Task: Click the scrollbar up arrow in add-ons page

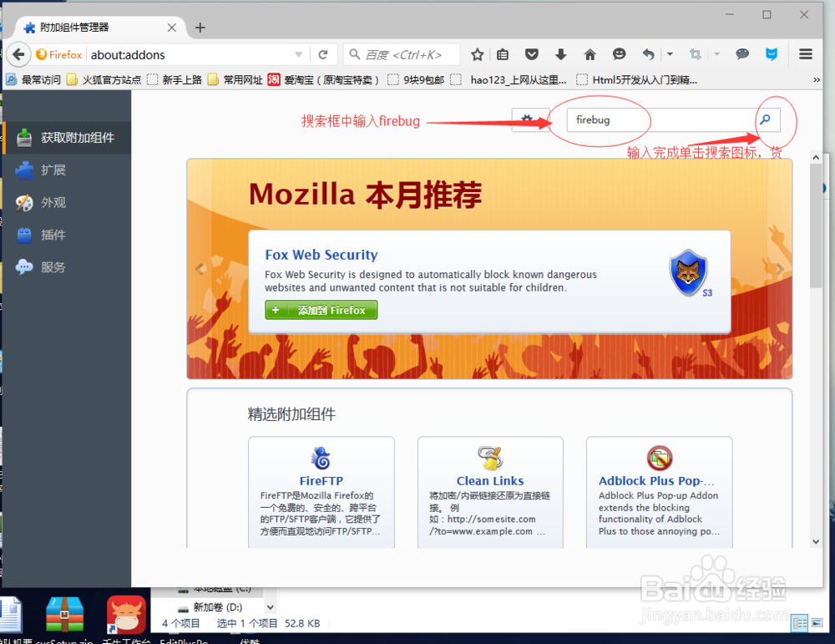Action: (x=816, y=158)
